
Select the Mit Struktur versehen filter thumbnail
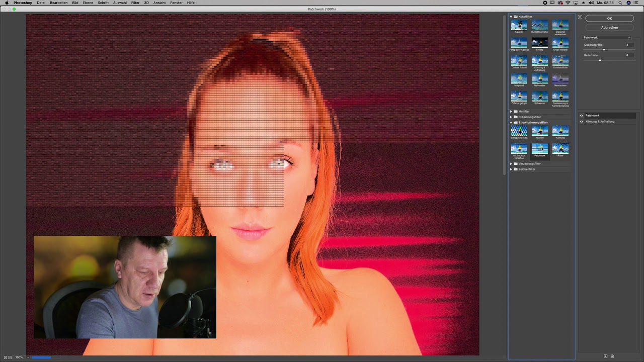pyautogui.click(x=519, y=149)
